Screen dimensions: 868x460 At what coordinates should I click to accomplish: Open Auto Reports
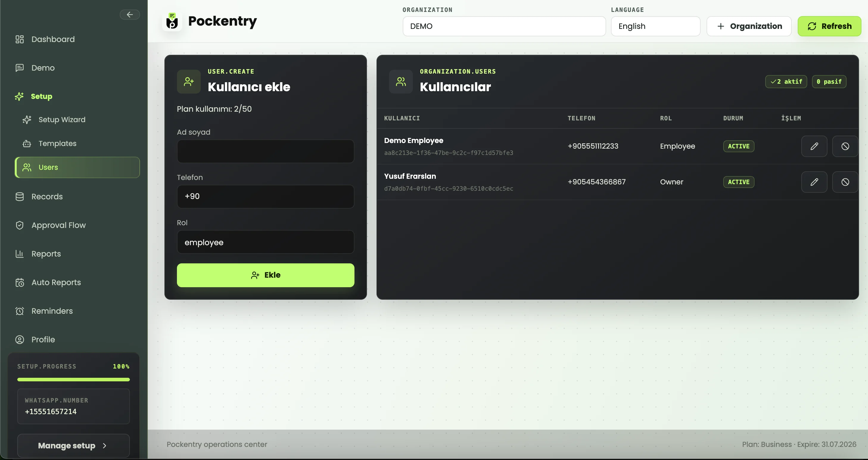coord(77,282)
